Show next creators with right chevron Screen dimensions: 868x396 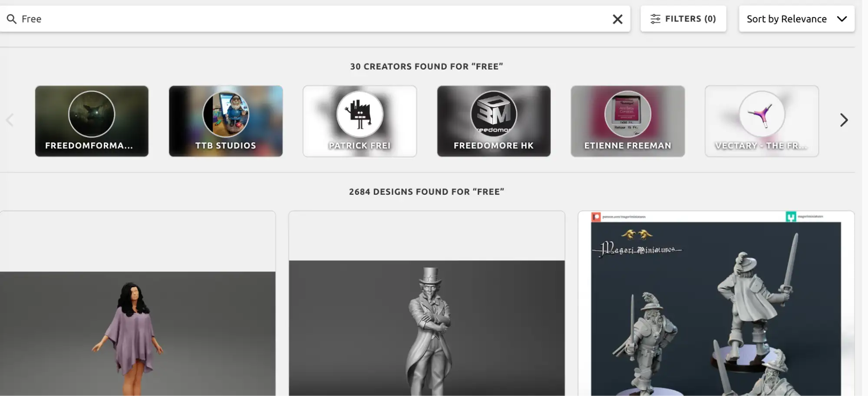(x=844, y=120)
